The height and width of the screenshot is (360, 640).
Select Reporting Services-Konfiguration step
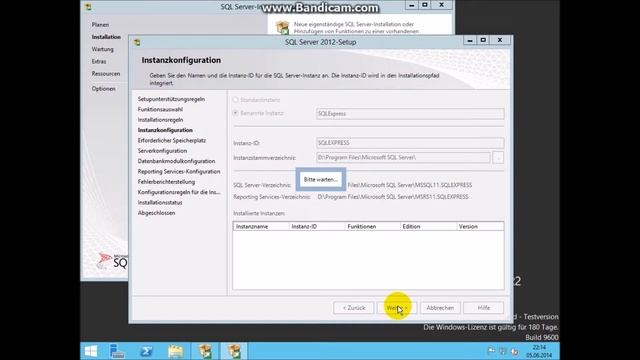click(179, 171)
